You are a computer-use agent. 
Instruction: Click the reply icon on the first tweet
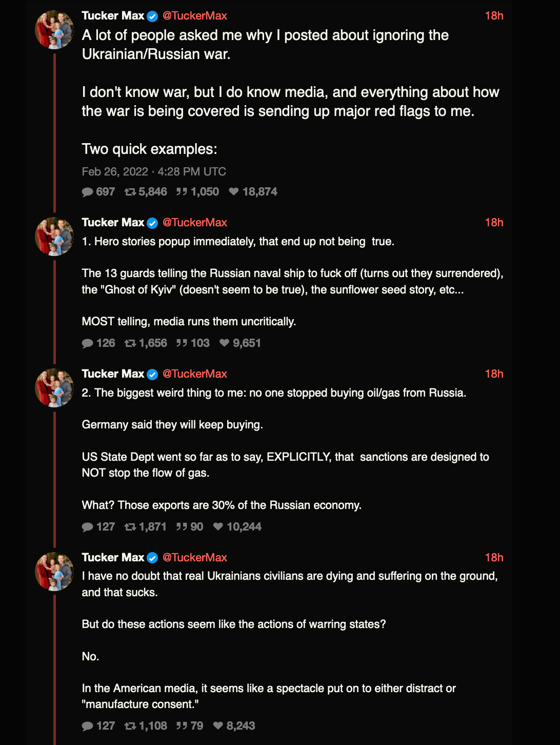point(87,192)
